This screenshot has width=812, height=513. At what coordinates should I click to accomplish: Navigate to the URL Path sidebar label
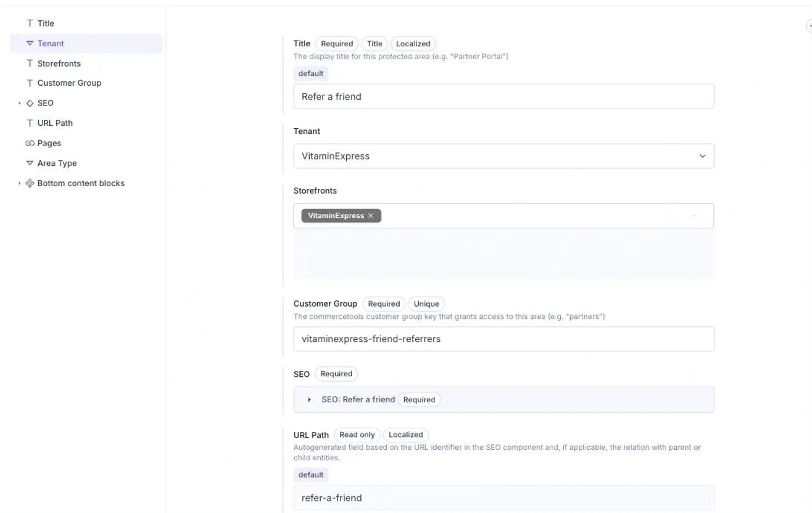(x=55, y=123)
